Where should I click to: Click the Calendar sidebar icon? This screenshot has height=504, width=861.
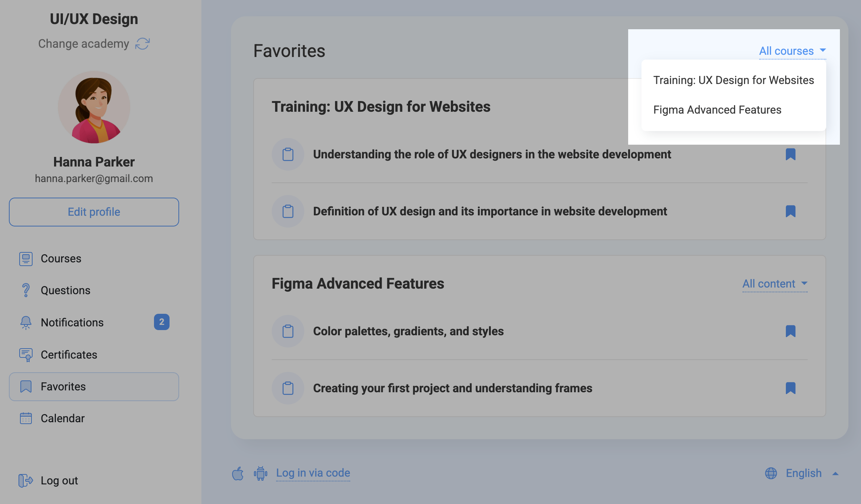coord(26,419)
